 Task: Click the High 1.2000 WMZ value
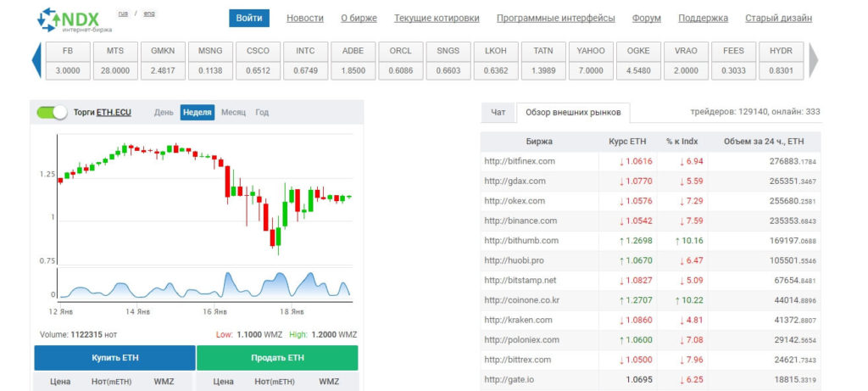323,334
